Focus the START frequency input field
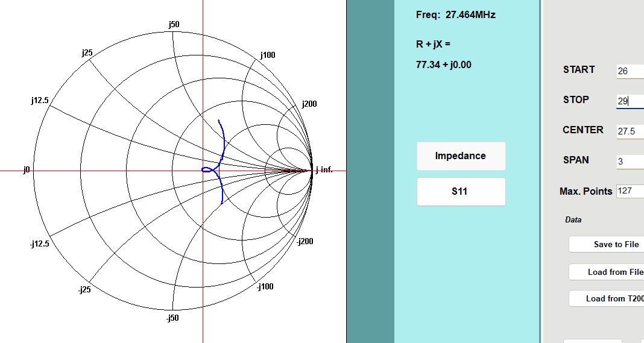The height and width of the screenshot is (343, 644). coord(630,71)
